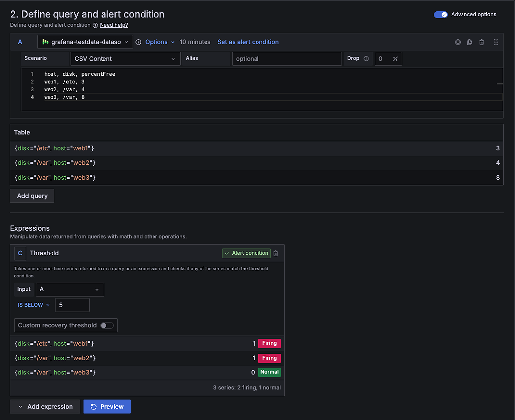Open the Input dropdown showing A
The height and width of the screenshot is (420, 515).
tap(69, 289)
